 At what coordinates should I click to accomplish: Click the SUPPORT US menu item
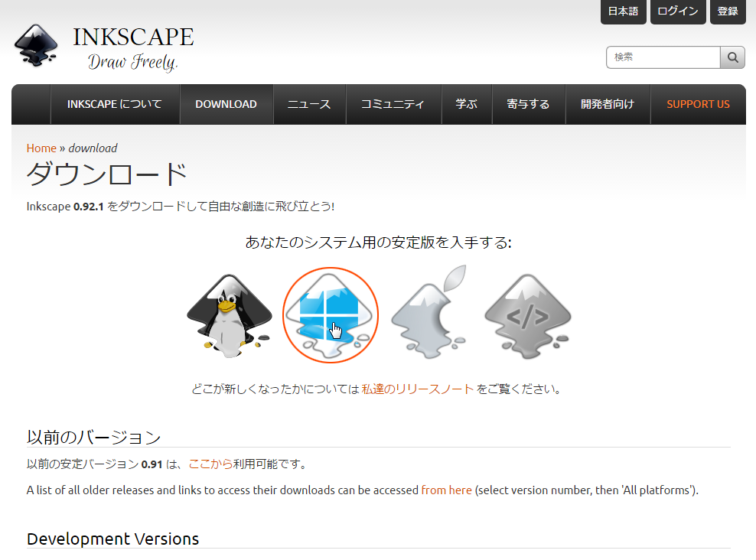[698, 105]
